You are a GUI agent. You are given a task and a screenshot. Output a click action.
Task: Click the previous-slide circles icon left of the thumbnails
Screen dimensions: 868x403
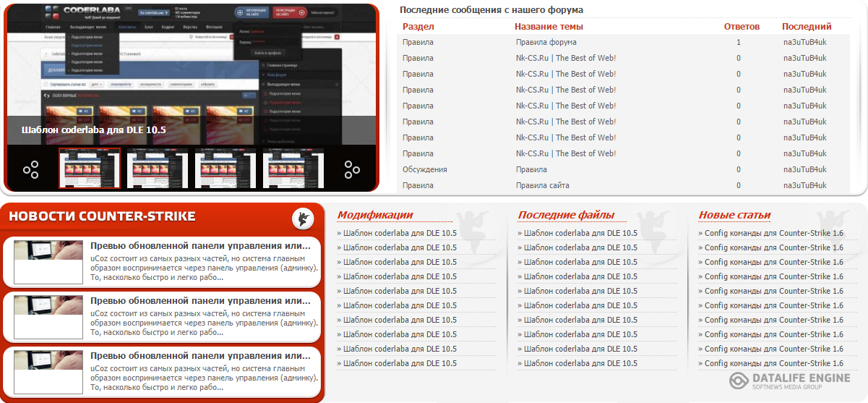point(30,169)
